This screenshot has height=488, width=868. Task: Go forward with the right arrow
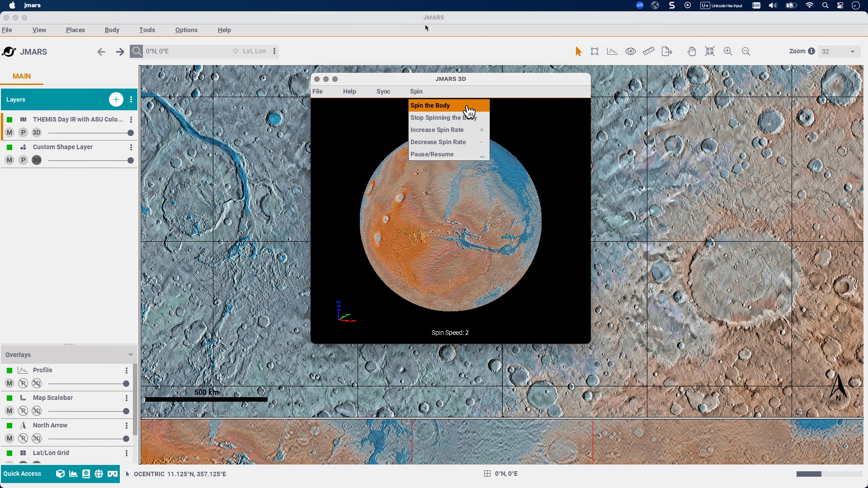point(120,52)
